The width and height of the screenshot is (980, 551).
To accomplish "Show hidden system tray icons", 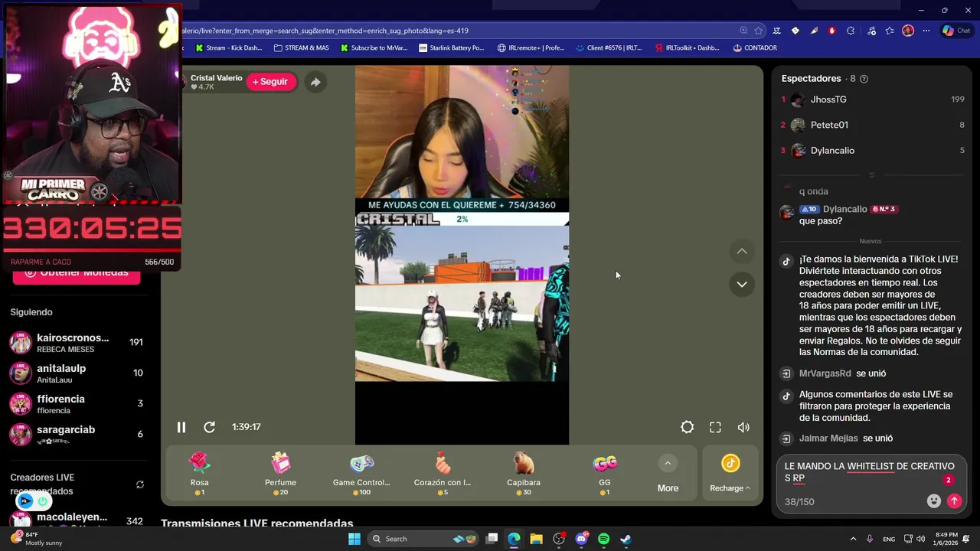I will point(853,539).
